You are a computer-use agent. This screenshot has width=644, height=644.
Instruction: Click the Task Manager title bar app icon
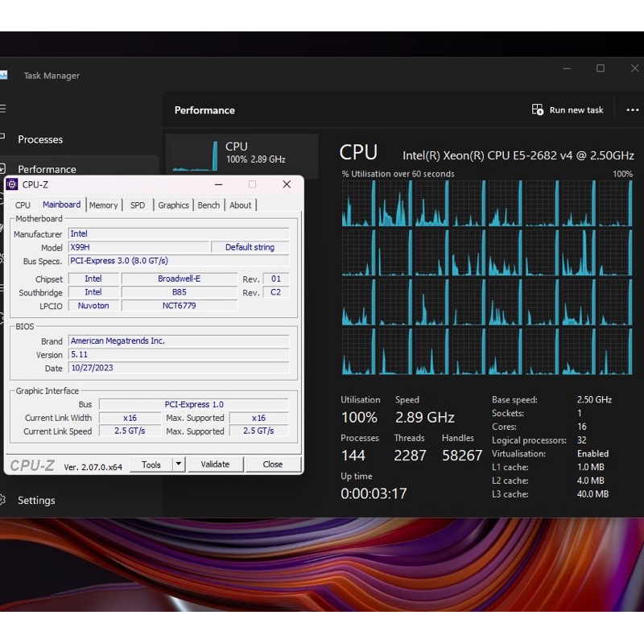click(x=3, y=75)
